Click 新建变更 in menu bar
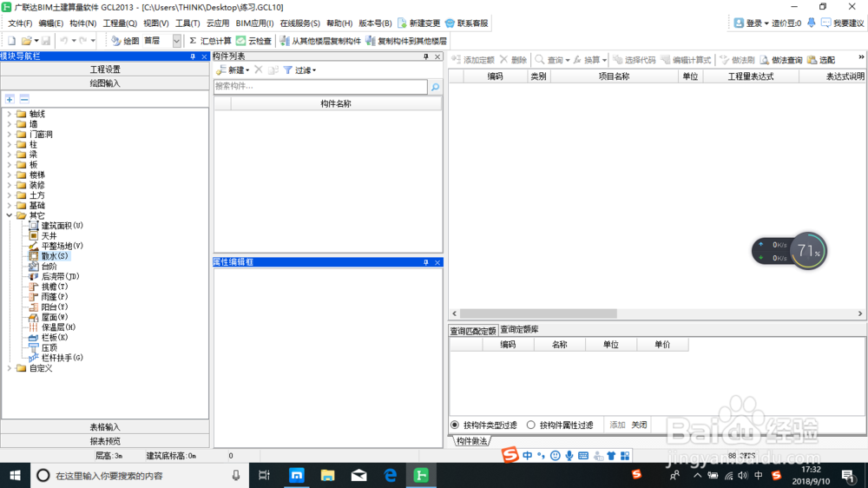The width and height of the screenshot is (868, 488). pyautogui.click(x=418, y=23)
